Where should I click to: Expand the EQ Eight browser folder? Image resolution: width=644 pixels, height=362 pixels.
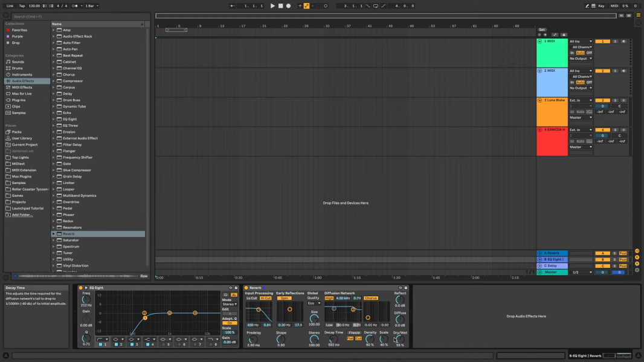coord(53,119)
